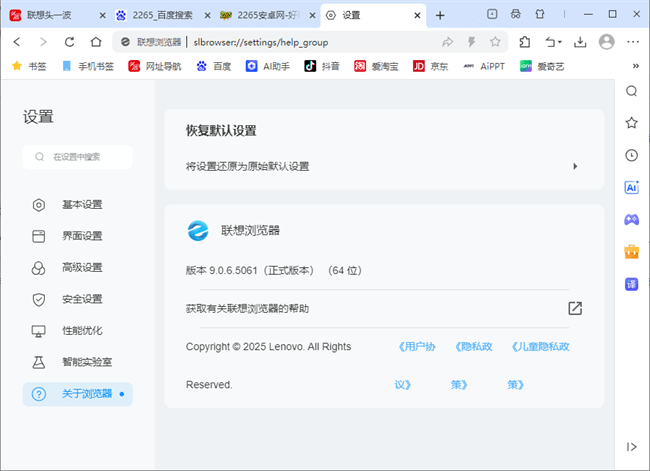
Task: Open 获取有关联想浏览器的帮助 external link
Action: point(574,308)
